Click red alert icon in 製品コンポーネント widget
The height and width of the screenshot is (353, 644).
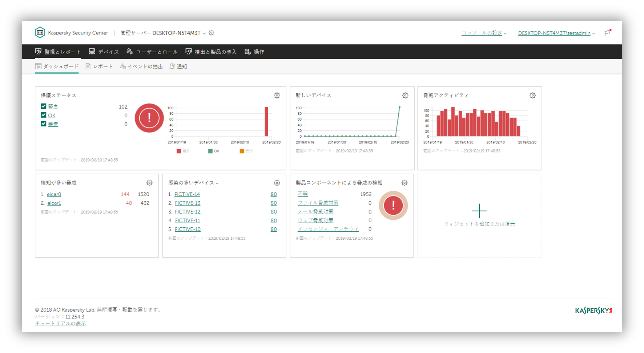(393, 206)
